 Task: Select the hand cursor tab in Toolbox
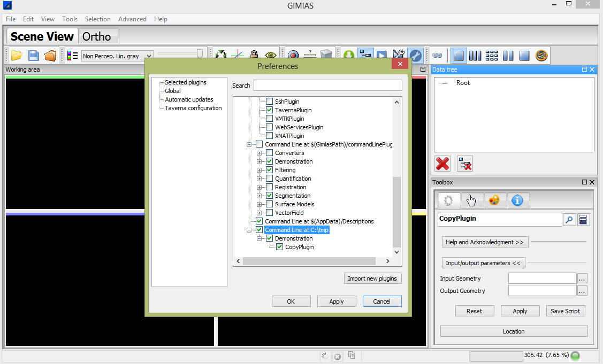[x=471, y=200]
